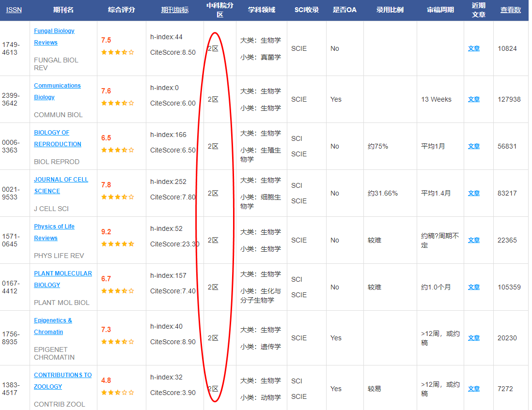Sort by the ISSN column header
The image size is (532, 410).
click(14, 10)
